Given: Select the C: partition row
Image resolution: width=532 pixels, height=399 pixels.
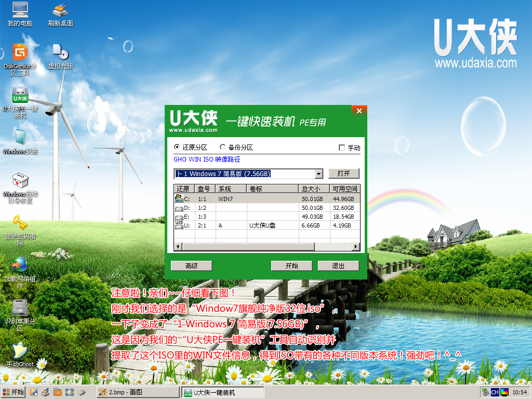Looking at the screenshot, I should [x=267, y=199].
